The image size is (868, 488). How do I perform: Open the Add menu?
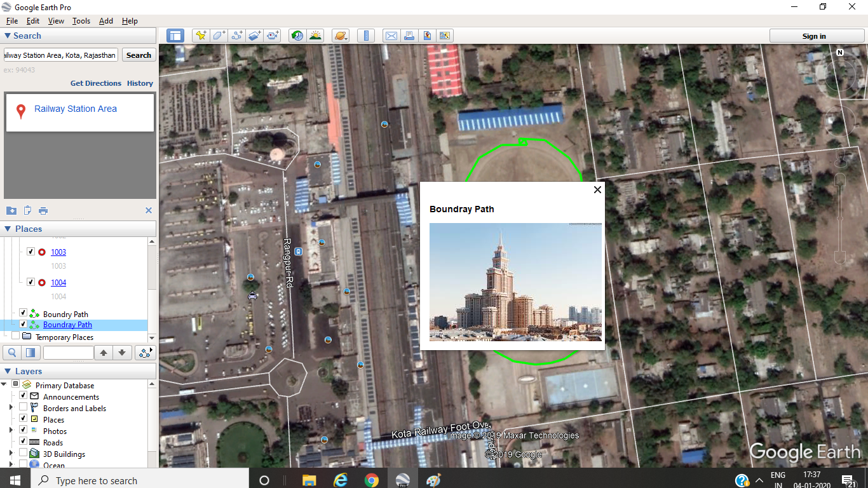tap(105, 21)
